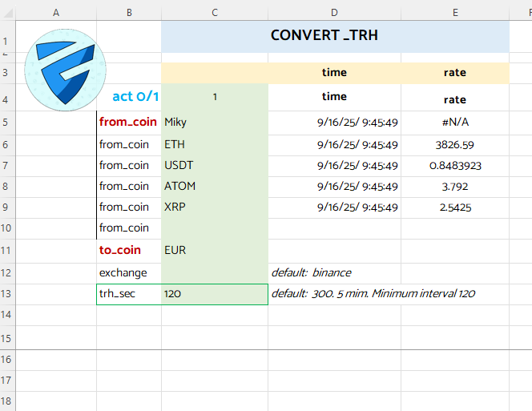Select the column C header
The height and width of the screenshot is (411, 532).
214,12
